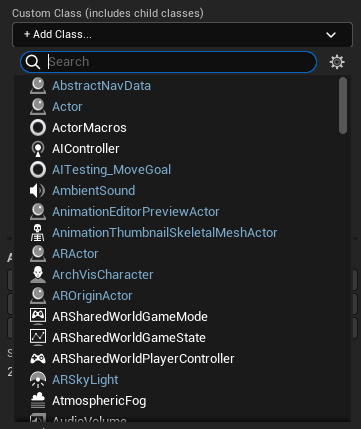Select the AbstractNavData class
This screenshot has width=361, height=429.
tap(101, 86)
